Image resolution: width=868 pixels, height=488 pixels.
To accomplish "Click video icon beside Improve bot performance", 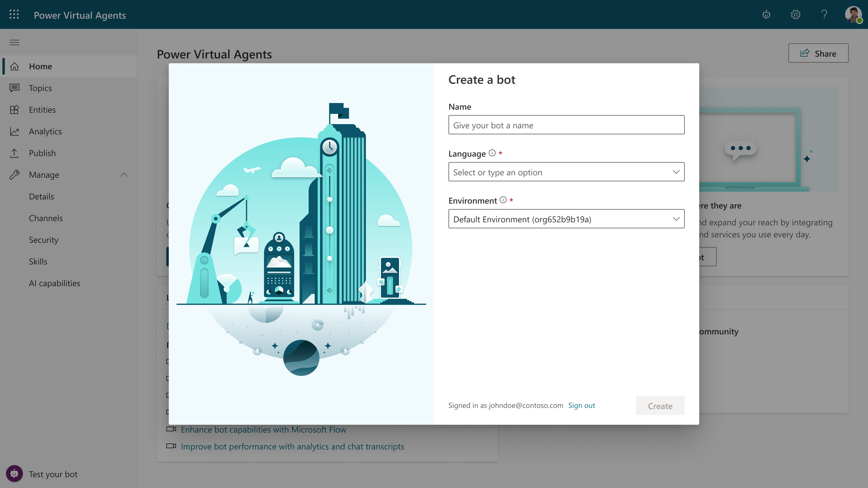I will click(171, 446).
